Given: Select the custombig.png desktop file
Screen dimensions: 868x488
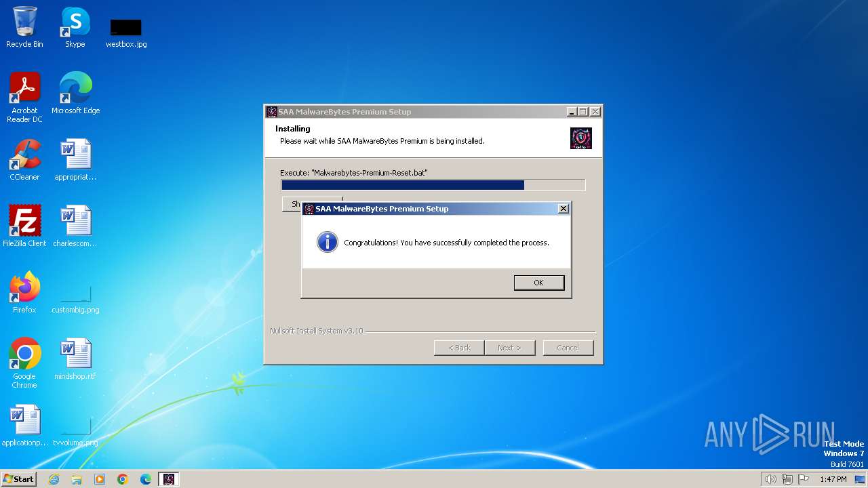Looking at the screenshot, I should (x=75, y=298).
